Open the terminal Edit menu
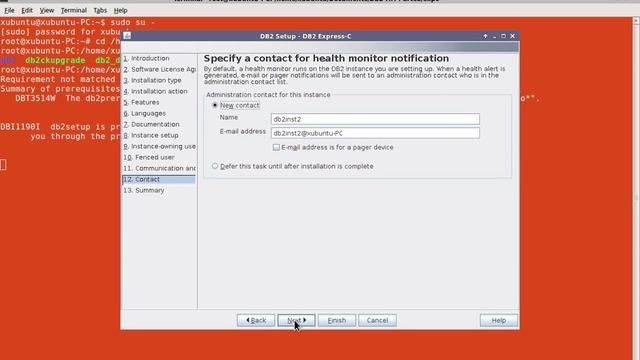Image resolution: width=640 pixels, height=360 pixels. pos(27,10)
